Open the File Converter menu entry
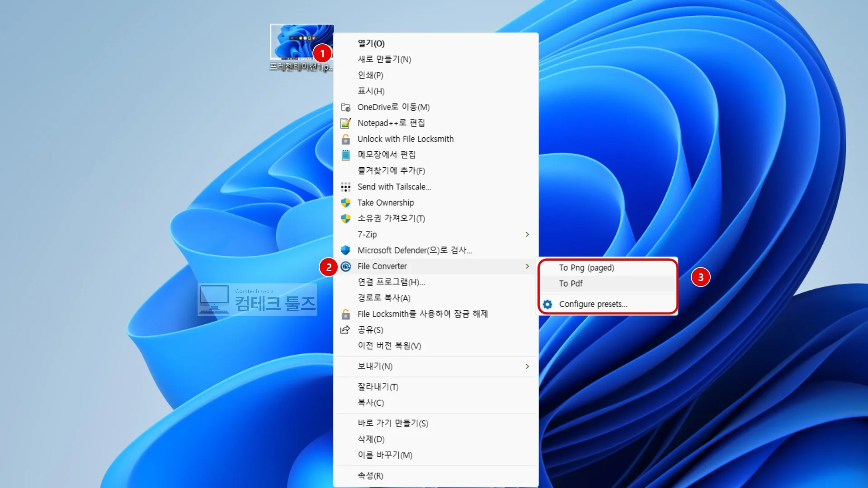The height and width of the screenshot is (488, 868). click(x=436, y=266)
